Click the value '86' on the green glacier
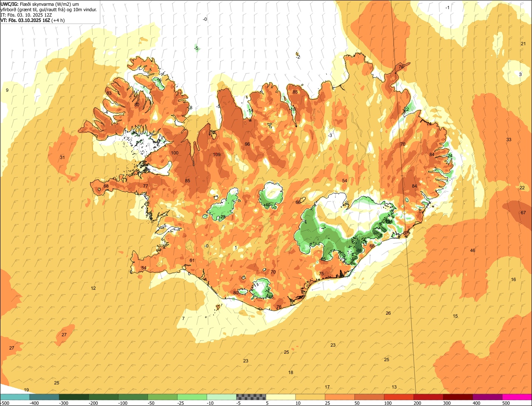 [x=360, y=250]
